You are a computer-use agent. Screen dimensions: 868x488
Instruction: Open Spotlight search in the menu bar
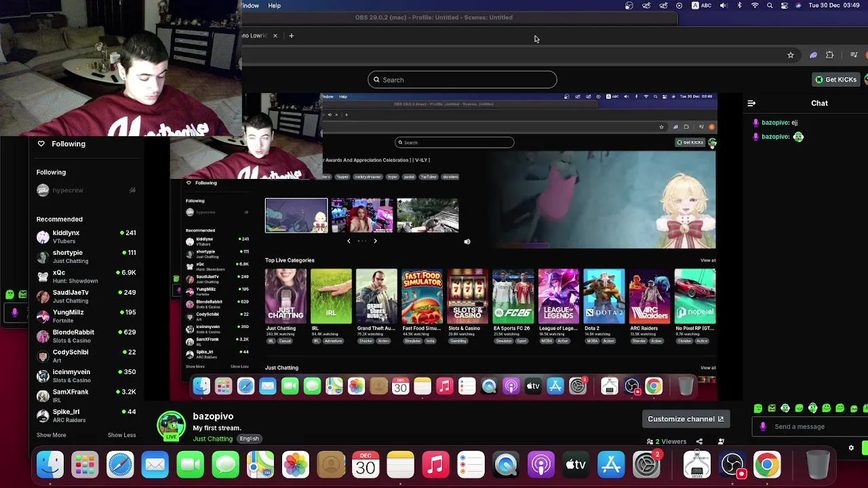coord(770,5)
